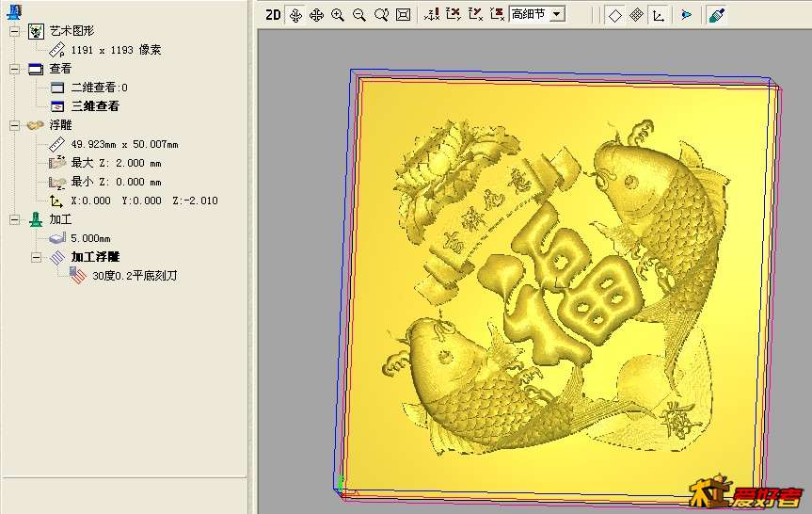Select the pan view four-arrow tool

[x=316, y=15]
